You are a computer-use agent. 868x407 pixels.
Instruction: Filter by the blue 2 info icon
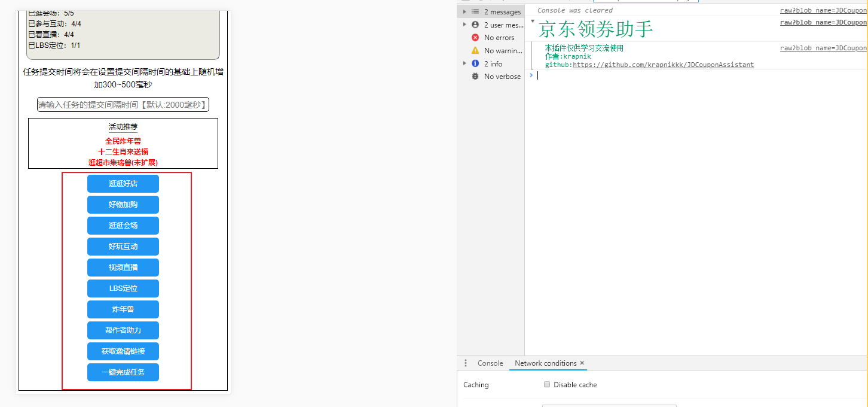(x=475, y=63)
